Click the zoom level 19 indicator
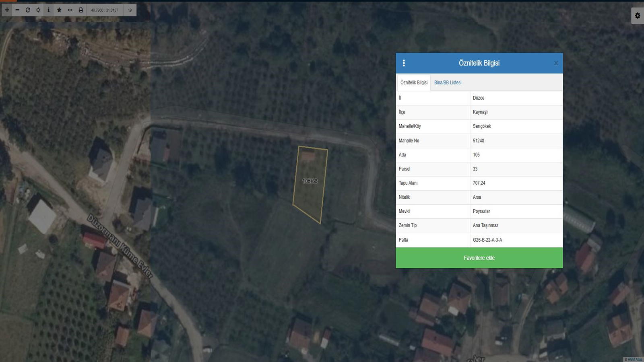Viewport: 644px width, 362px height. [x=130, y=10]
